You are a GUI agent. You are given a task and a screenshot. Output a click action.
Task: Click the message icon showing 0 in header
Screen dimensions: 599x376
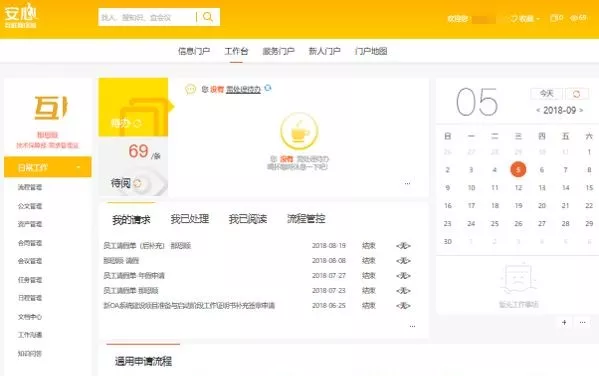(556, 18)
